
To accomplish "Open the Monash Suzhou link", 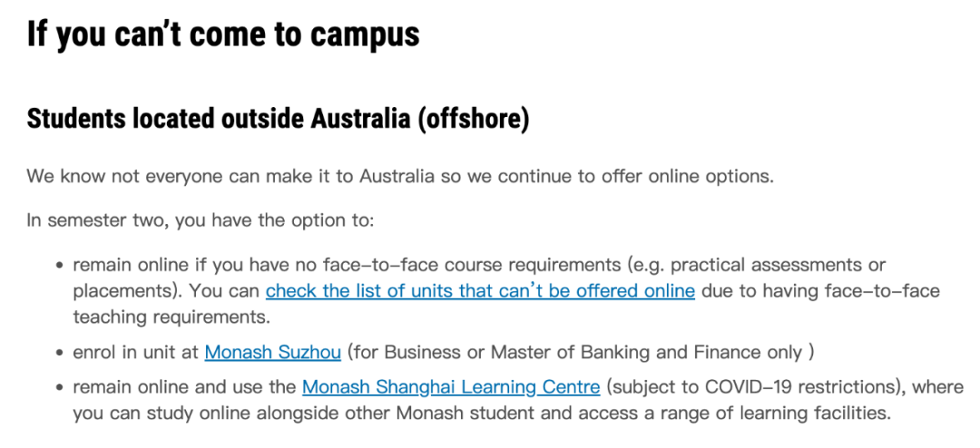I will [x=272, y=353].
